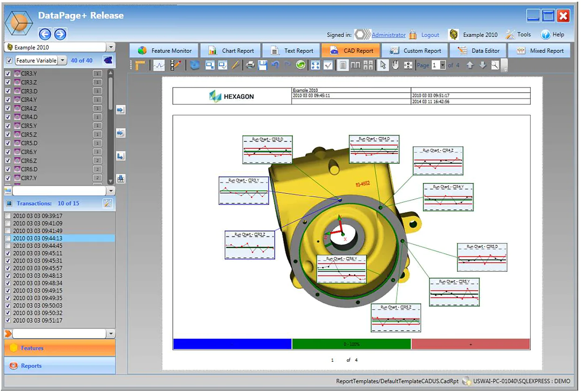Uncheck the CIR6.D feature checkbox
581x392 pixels.
[7, 169]
